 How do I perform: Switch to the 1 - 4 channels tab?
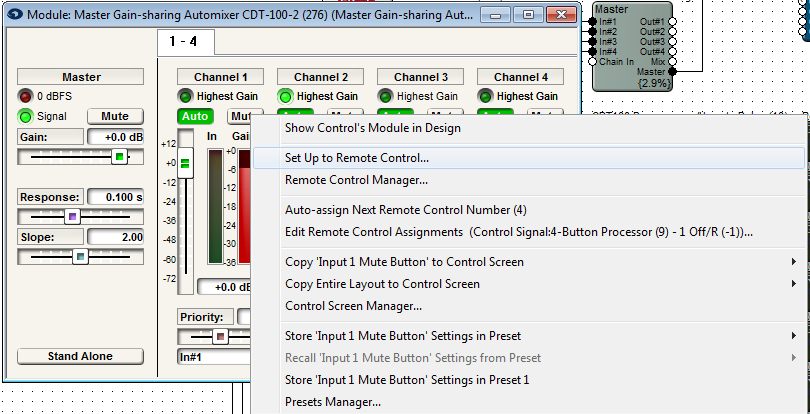point(185,42)
